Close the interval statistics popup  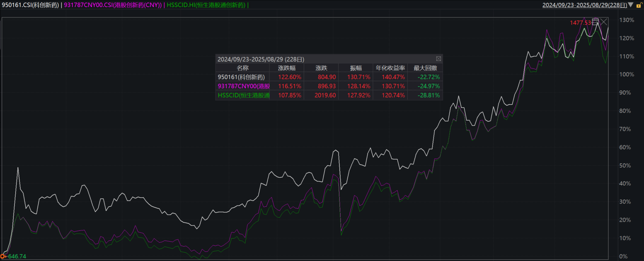point(438,59)
